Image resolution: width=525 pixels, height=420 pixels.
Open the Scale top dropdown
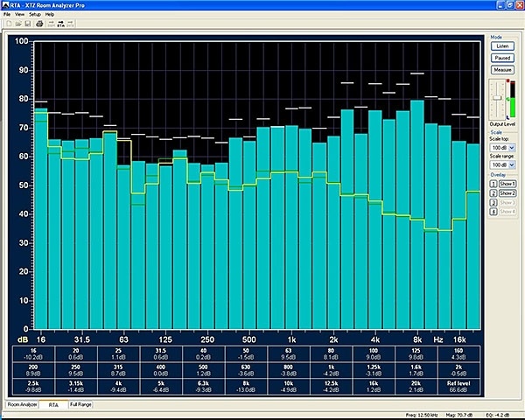pyautogui.click(x=502, y=147)
